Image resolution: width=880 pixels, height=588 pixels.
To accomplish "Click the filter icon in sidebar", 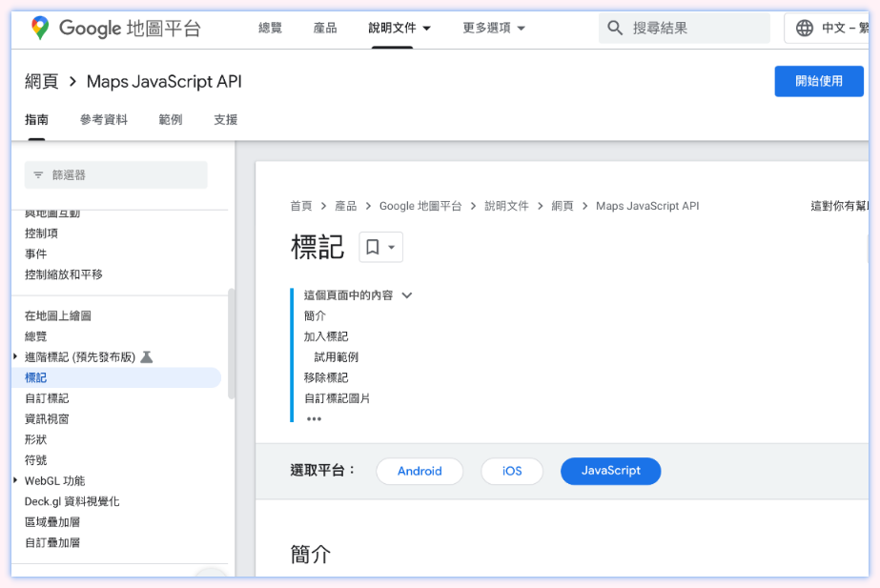I will (38, 175).
